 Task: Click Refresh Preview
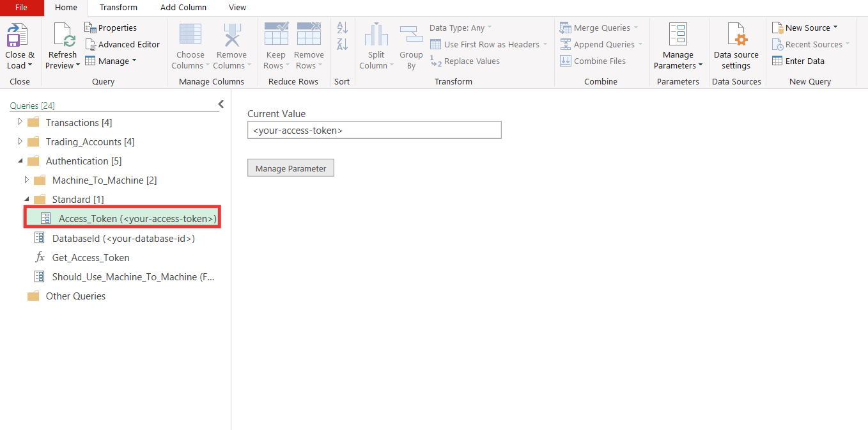click(x=62, y=44)
